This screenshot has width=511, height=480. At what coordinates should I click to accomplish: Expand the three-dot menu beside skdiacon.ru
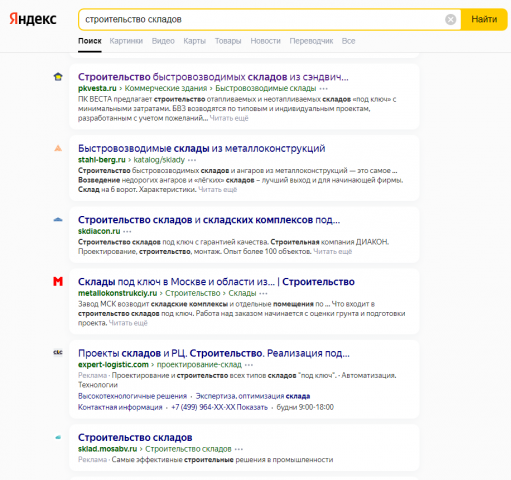pos(127,231)
